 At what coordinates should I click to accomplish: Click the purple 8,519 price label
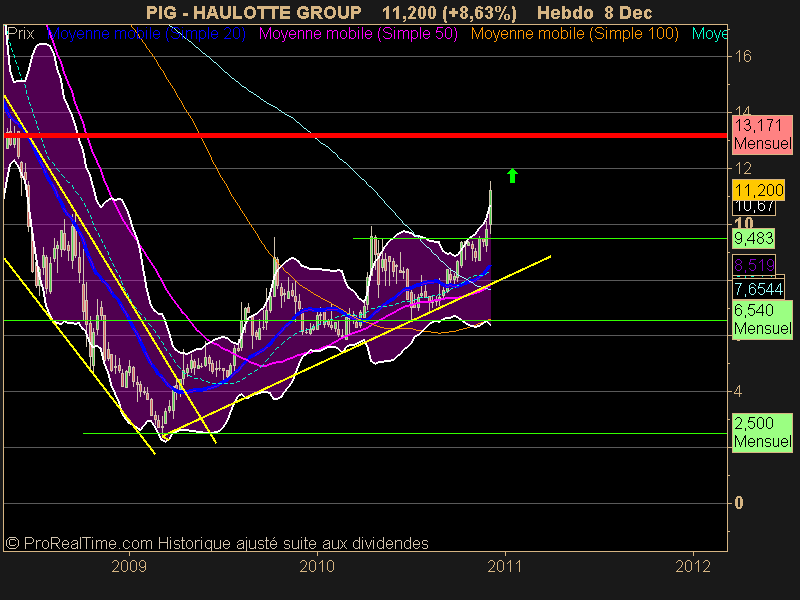click(x=754, y=265)
